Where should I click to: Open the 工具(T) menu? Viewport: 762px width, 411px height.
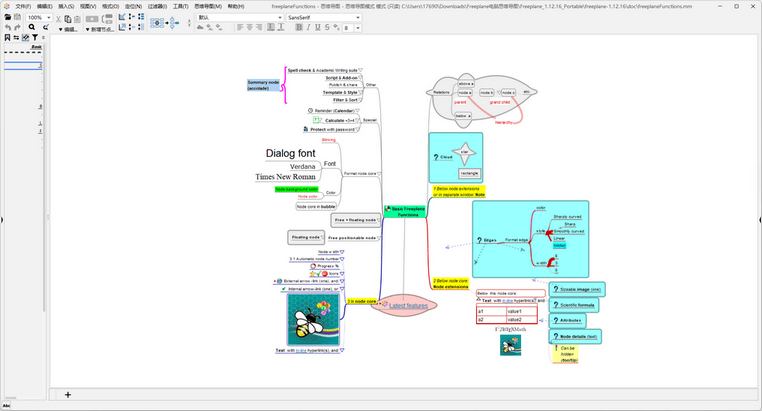click(180, 6)
